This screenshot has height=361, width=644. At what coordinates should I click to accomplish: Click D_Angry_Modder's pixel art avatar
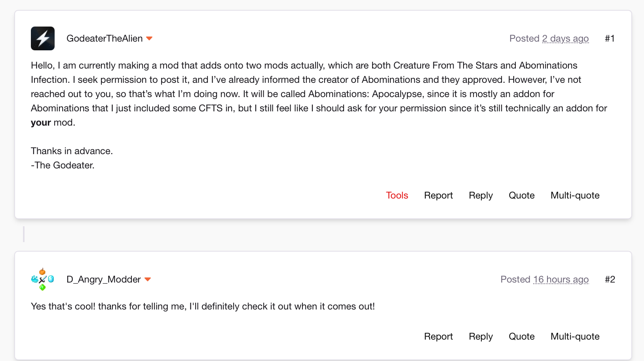pyautogui.click(x=43, y=279)
